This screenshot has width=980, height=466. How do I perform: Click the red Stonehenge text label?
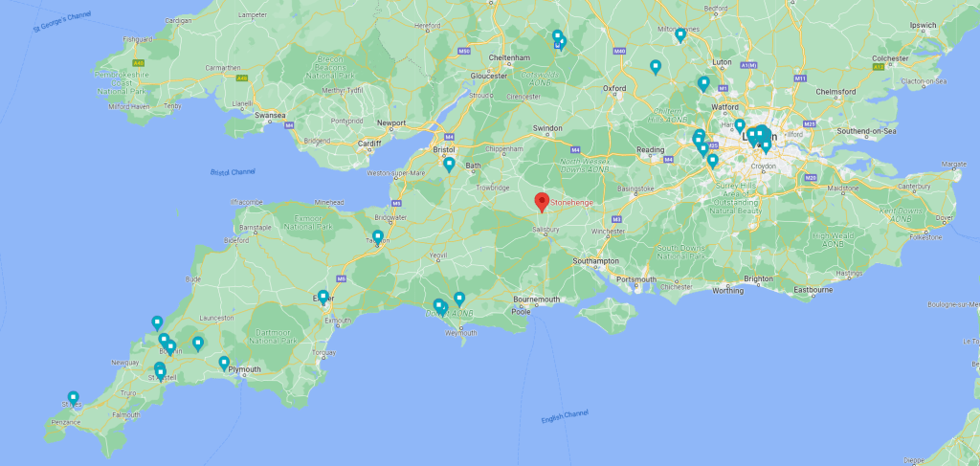(x=571, y=203)
